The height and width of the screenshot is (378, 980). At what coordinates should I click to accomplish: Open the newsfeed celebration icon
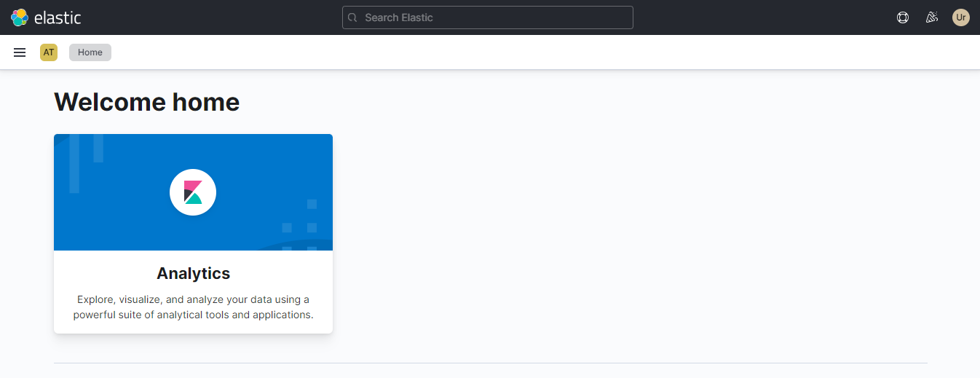click(932, 17)
